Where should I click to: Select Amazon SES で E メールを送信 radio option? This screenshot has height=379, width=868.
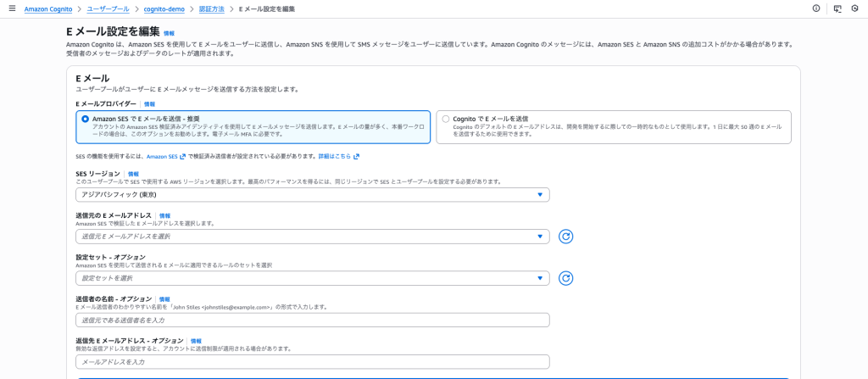85,119
